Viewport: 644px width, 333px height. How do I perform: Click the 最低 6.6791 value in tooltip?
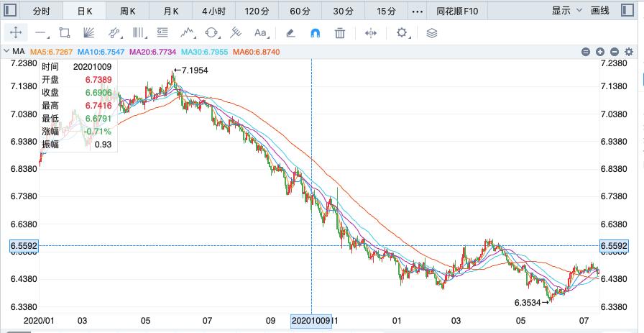98,119
